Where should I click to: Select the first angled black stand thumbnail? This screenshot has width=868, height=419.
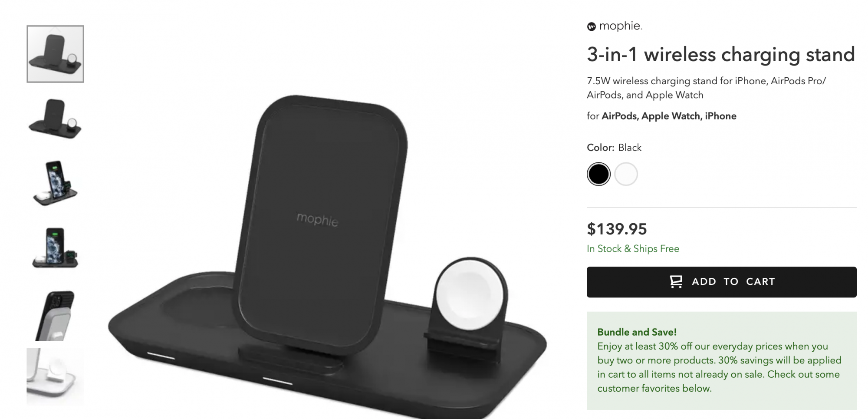55,54
